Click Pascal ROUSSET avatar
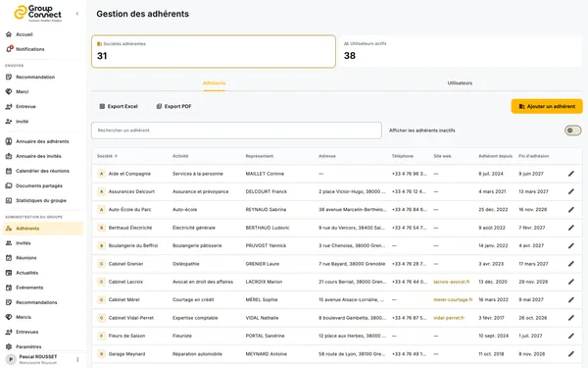The width and height of the screenshot is (588, 368). [x=11, y=359]
